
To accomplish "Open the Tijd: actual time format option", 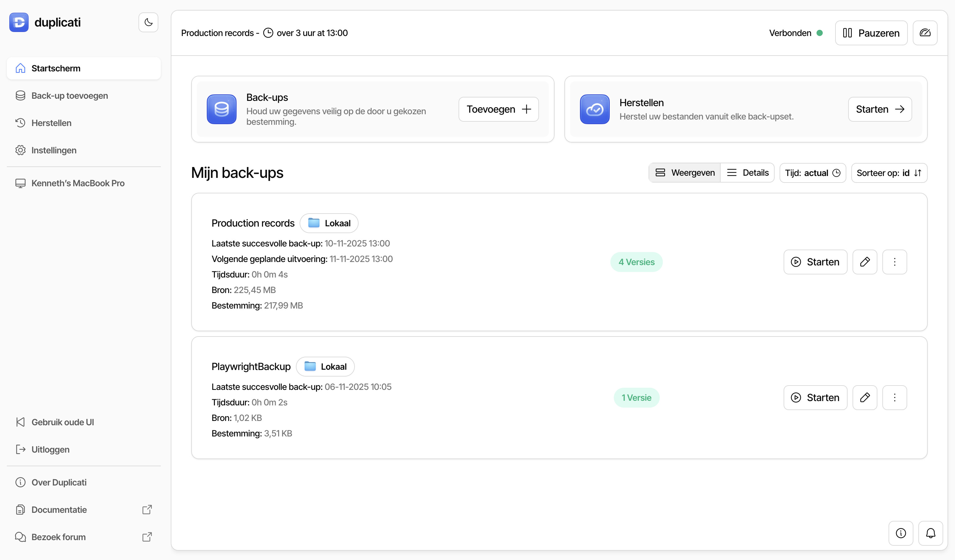I will pos(812,173).
